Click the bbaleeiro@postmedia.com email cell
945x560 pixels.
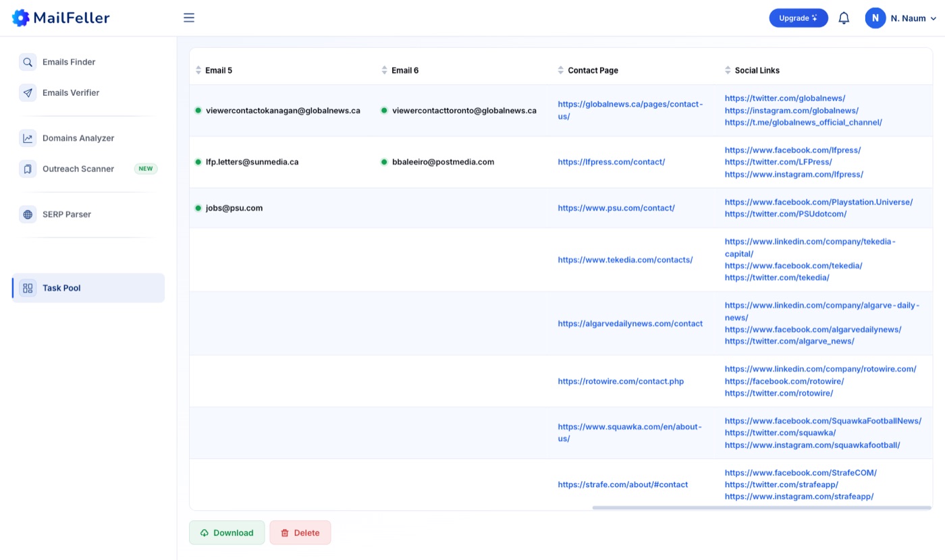[443, 162]
